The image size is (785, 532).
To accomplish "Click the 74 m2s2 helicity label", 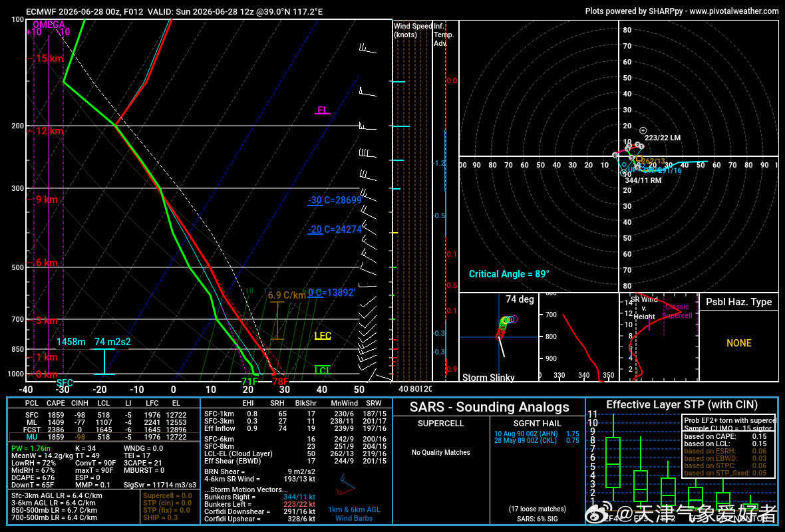I will point(112,342).
